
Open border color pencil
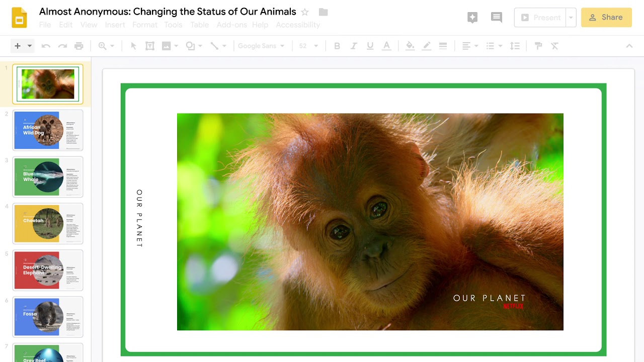[427, 46]
